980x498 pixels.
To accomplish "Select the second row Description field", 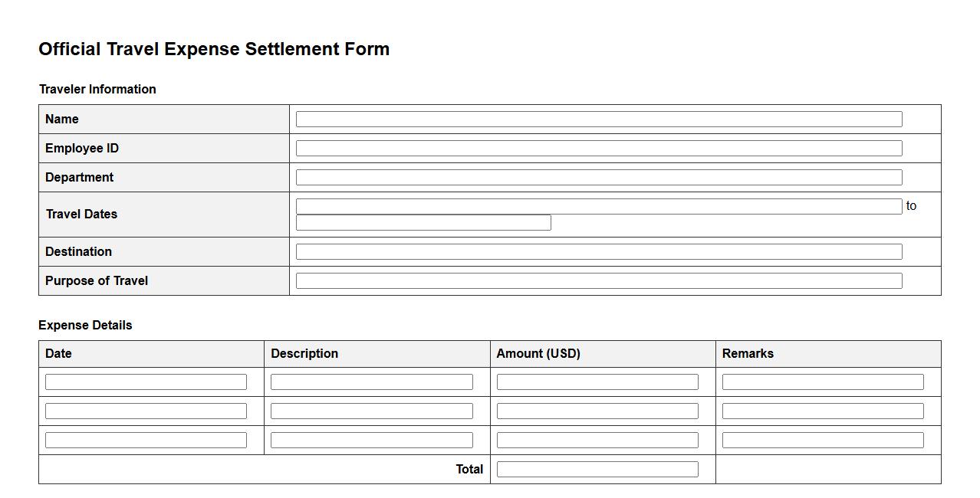I will click(371, 411).
